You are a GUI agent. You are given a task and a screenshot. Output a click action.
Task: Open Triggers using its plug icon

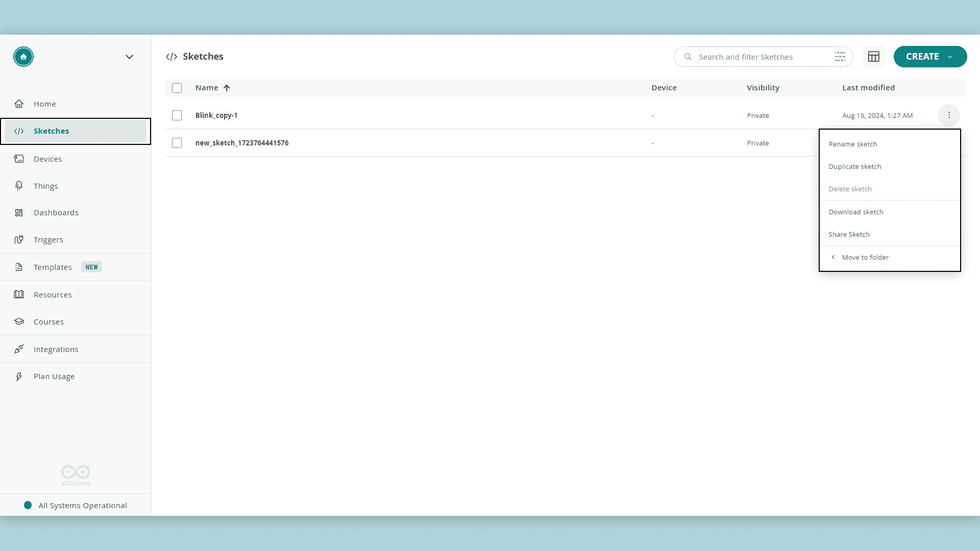[x=19, y=239]
